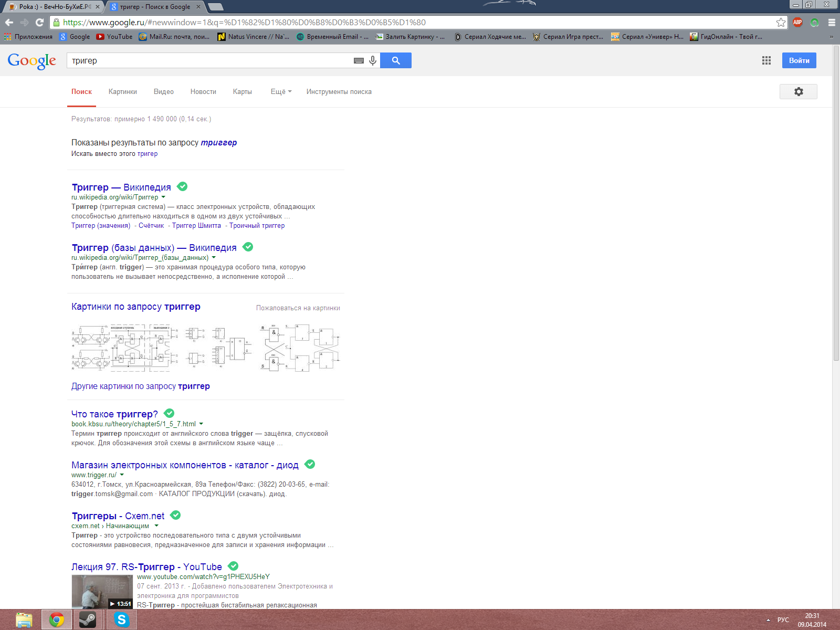
Task: Click green checkmark beside Что такое триггер?
Action: click(169, 413)
